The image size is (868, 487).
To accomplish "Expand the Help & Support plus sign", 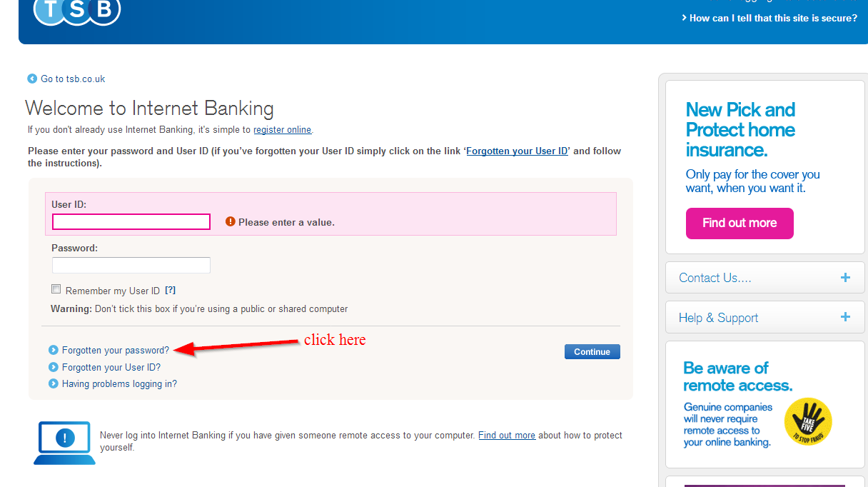I will [845, 317].
